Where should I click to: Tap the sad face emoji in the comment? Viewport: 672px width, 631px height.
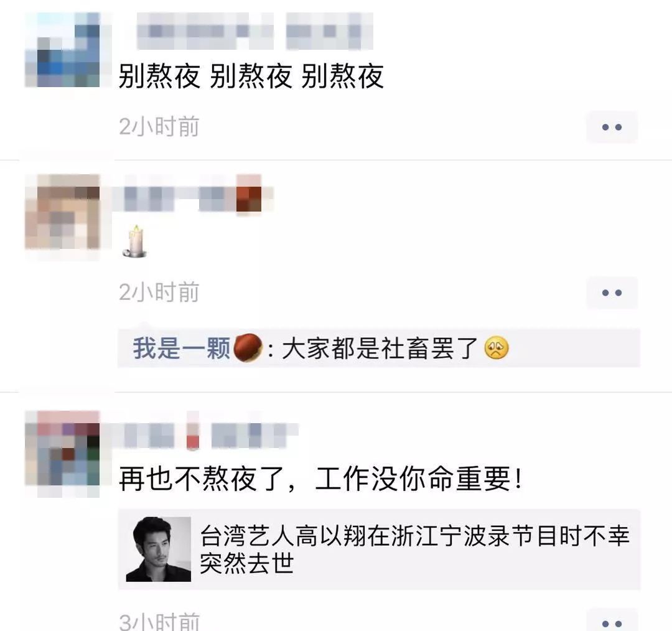point(497,348)
